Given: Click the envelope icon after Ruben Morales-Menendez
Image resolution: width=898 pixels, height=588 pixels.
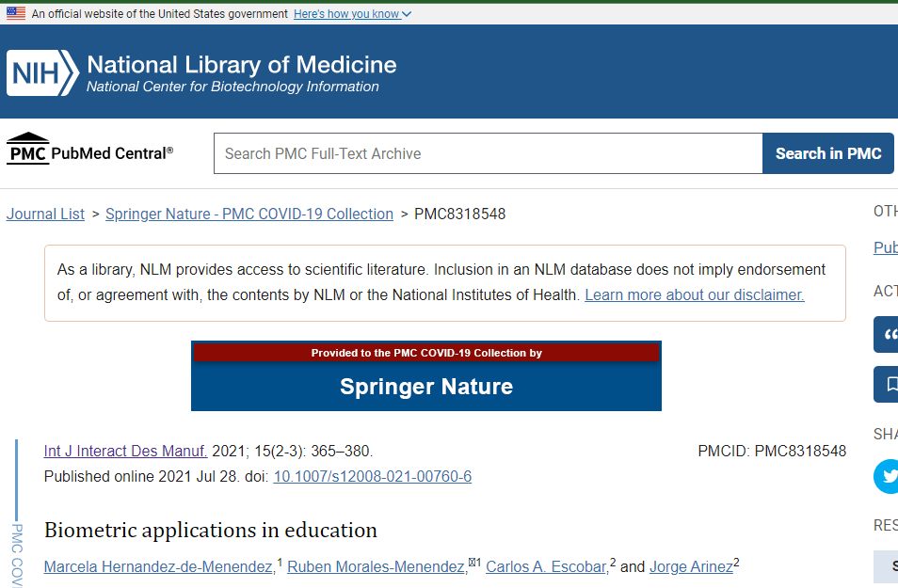Looking at the screenshot, I should tap(473, 564).
